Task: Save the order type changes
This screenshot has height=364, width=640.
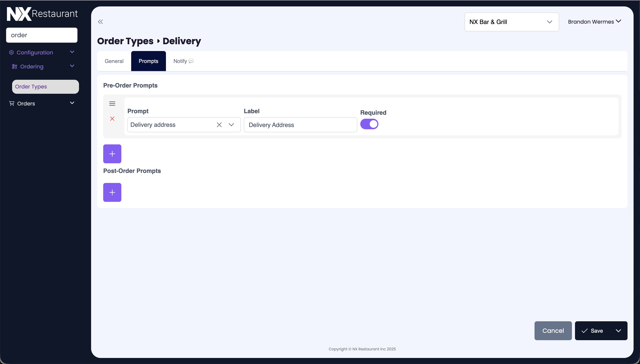Action: tap(593, 331)
